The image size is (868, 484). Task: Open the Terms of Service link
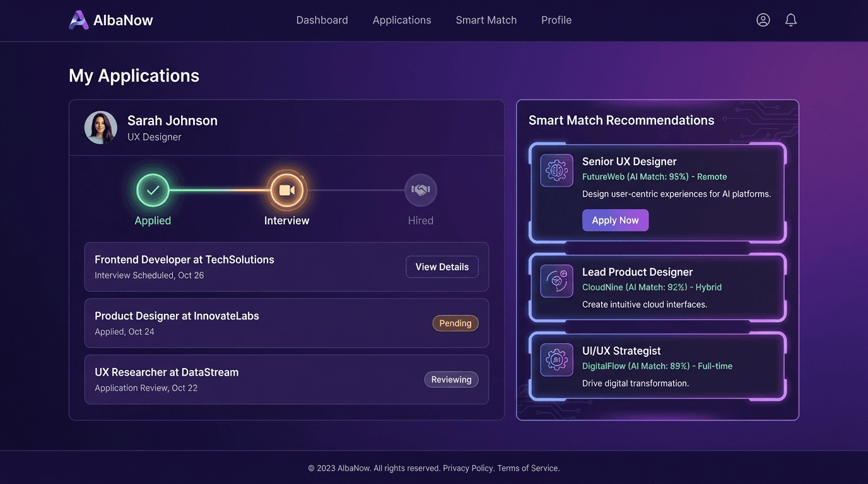527,468
